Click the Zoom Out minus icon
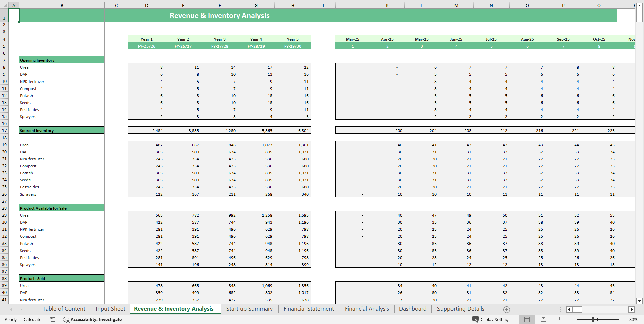Image resolution: width=644 pixels, height=324 pixels. click(573, 319)
